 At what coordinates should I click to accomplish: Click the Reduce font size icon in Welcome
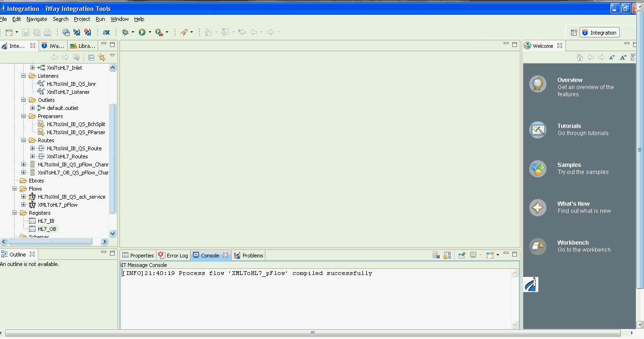click(x=612, y=57)
